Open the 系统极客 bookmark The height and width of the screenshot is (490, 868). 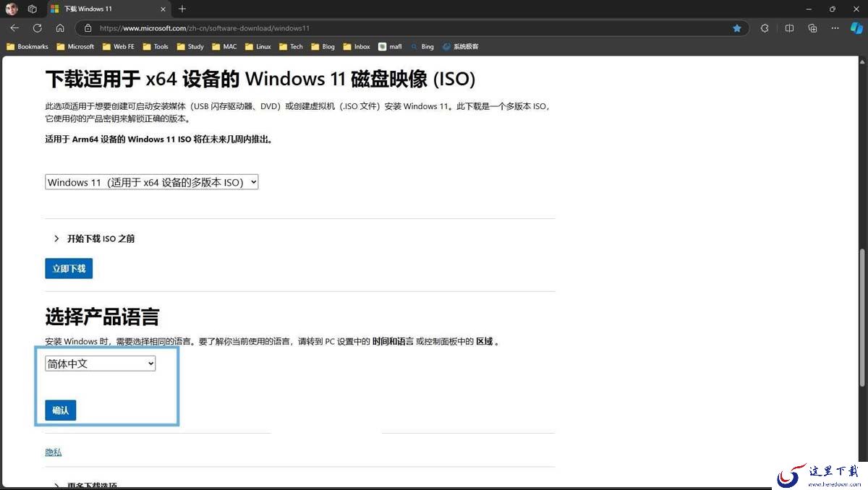[x=460, y=46]
